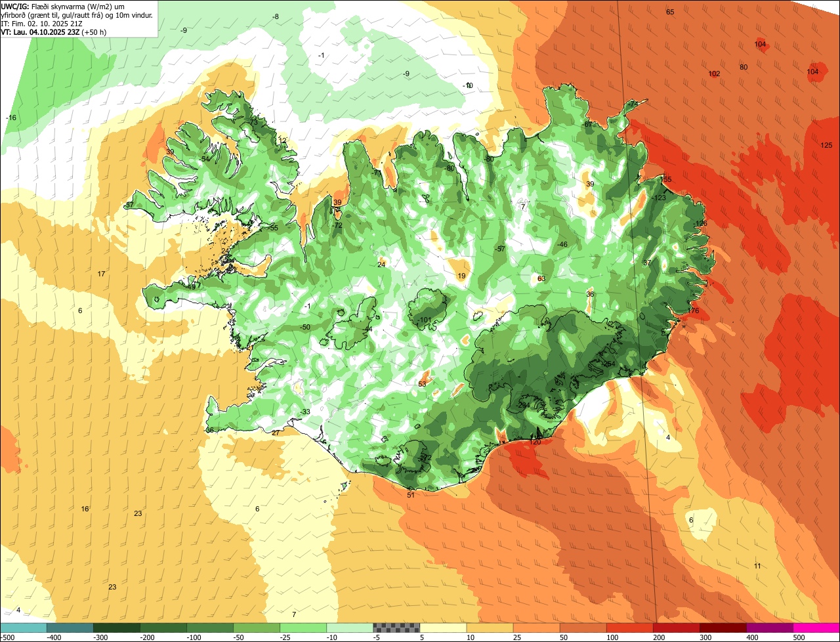Click the map value -44 on the western glacier

[368, 329]
